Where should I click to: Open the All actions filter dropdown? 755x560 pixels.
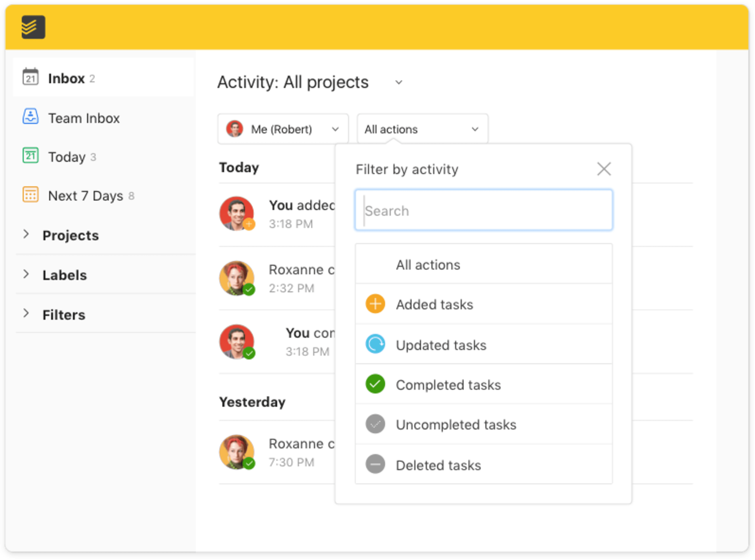click(x=422, y=129)
